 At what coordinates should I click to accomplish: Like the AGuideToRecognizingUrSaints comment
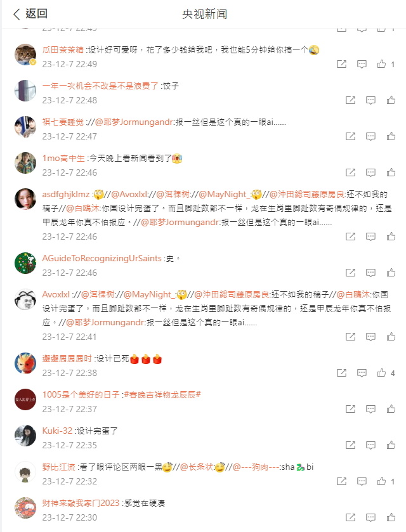pyautogui.click(x=391, y=273)
